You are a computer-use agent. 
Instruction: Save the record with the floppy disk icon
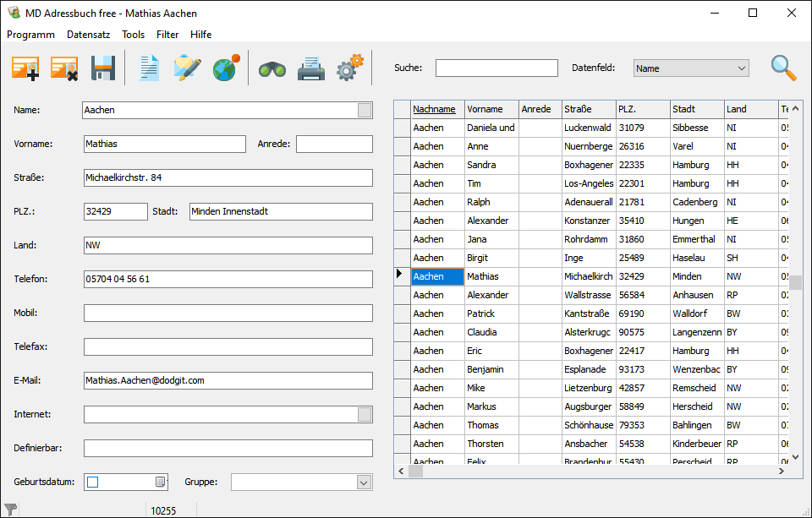pyautogui.click(x=103, y=68)
